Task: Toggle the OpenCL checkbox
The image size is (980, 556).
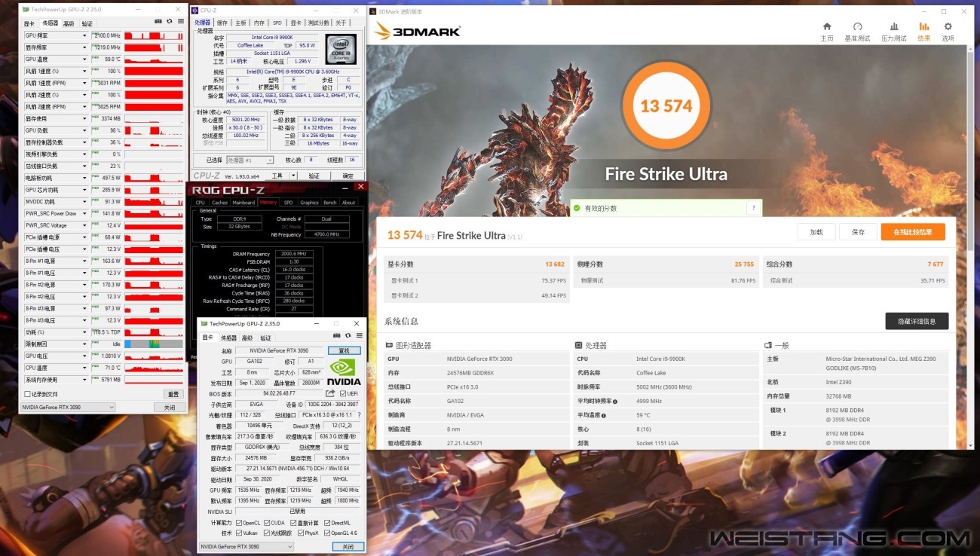Action: (239, 523)
